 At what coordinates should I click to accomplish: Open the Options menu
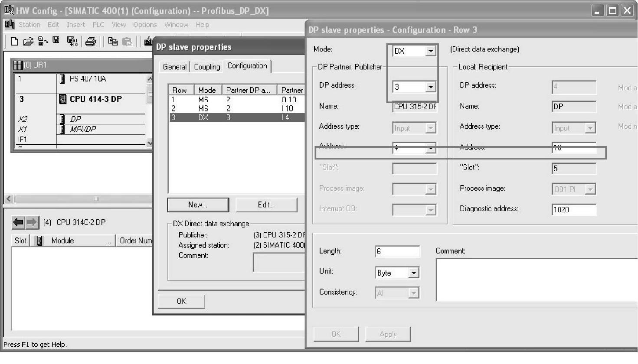pyautogui.click(x=145, y=25)
